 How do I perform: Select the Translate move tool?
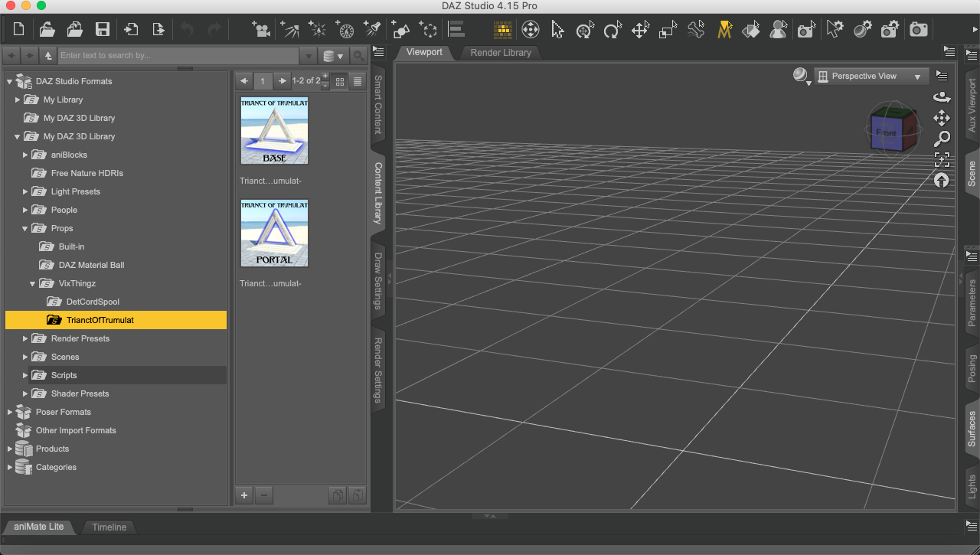[x=639, y=30]
